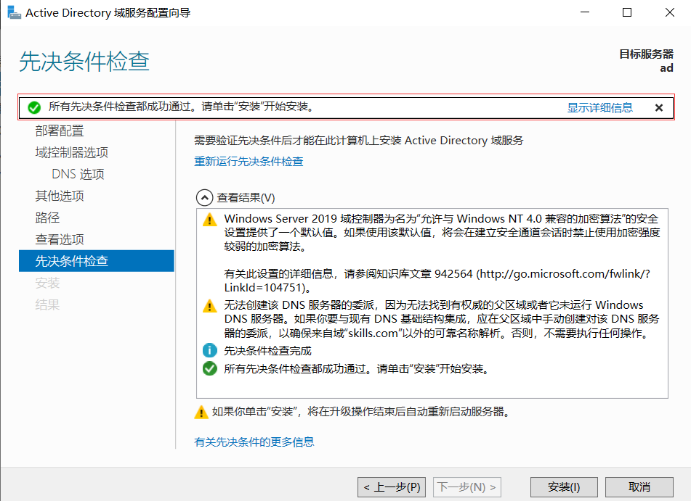Click the 上一步(P) button
Viewport: 691px width, 501px height.
click(391, 487)
